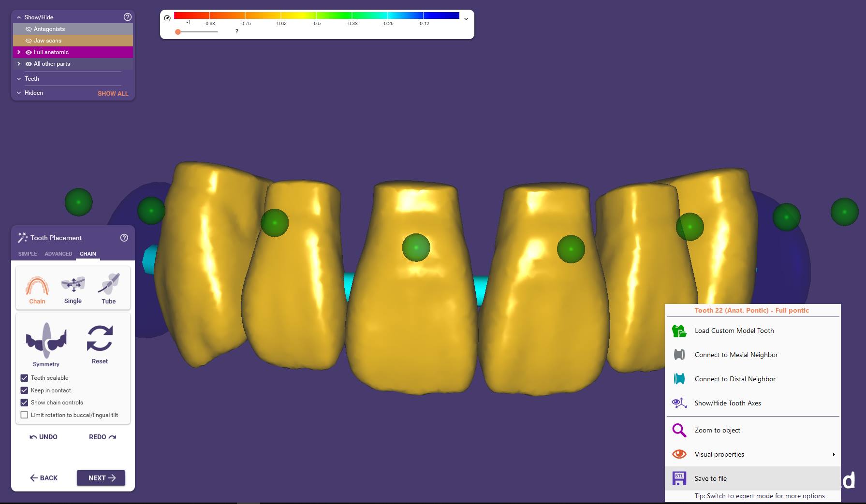Click the STL Save to file icon

point(679,478)
